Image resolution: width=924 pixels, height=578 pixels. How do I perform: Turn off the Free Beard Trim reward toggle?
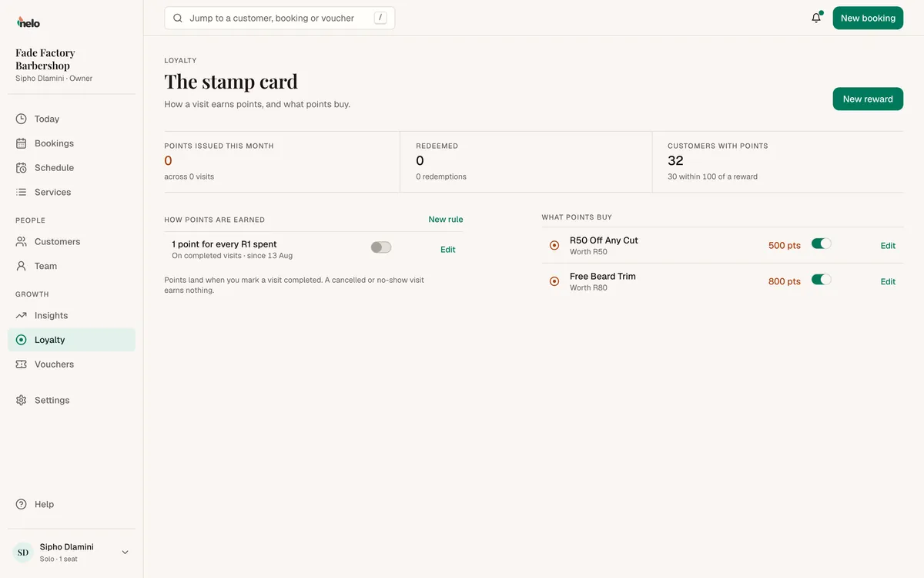(822, 280)
